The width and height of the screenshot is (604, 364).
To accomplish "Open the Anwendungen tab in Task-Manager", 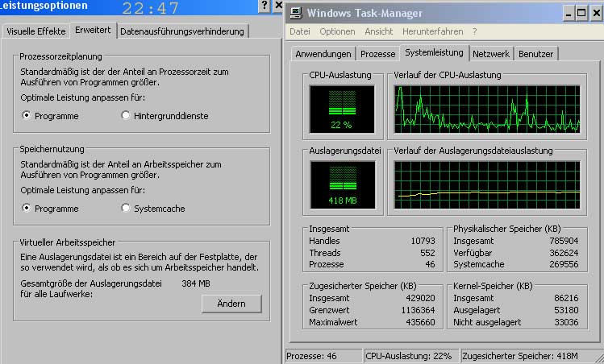I will tap(323, 54).
